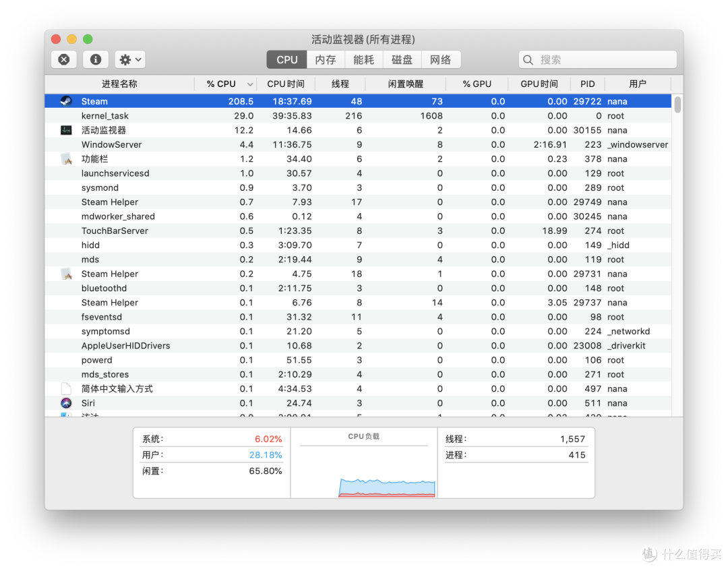Viewport: 728px width, 569px height.
Task: Click the 闲置 65.80% value
Action: [266, 471]
